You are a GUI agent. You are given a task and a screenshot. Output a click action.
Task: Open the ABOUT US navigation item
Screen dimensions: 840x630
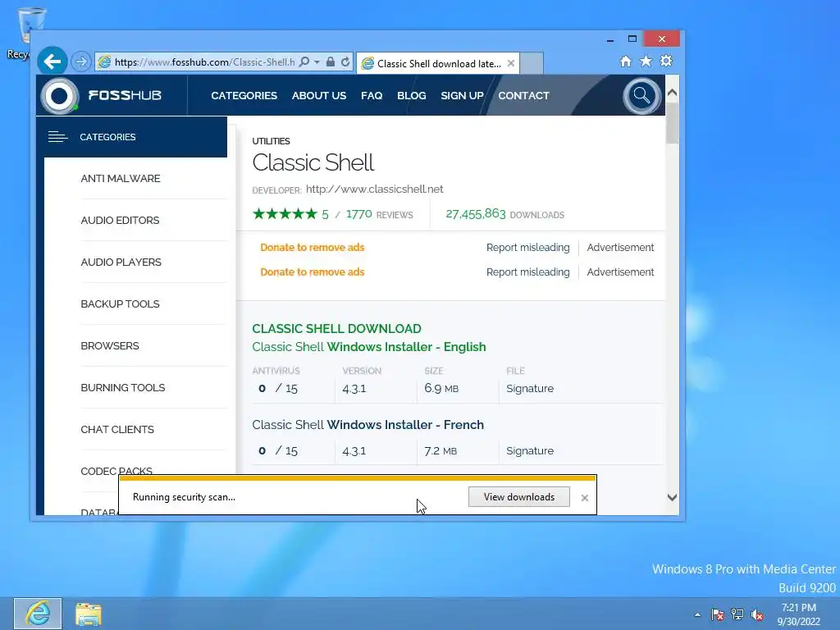(x=319, y=95)
